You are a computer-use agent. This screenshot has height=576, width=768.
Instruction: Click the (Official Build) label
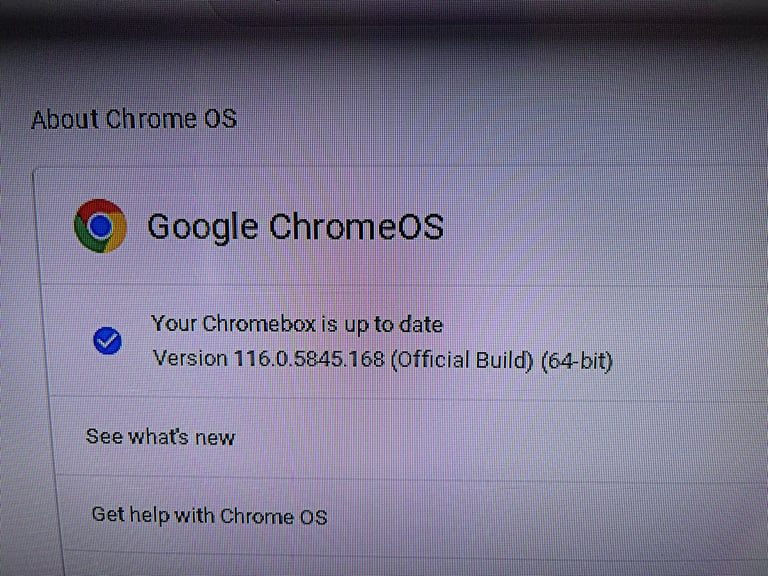pyautogui.click(x=461, y=360)
